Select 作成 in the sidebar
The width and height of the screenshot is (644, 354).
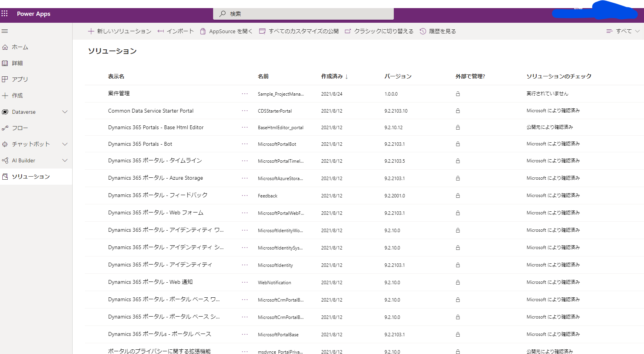(x=36, y=95)
